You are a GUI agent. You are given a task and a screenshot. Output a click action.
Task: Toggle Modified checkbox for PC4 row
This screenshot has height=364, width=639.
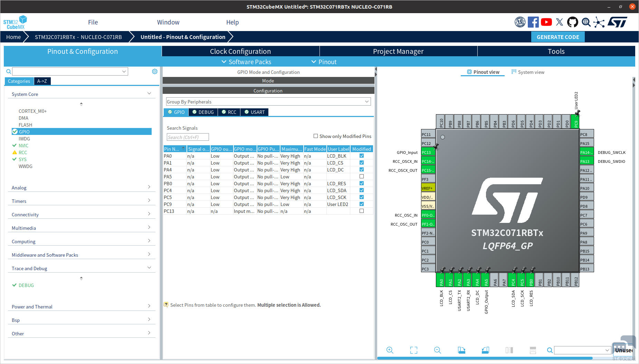(362, 190)
